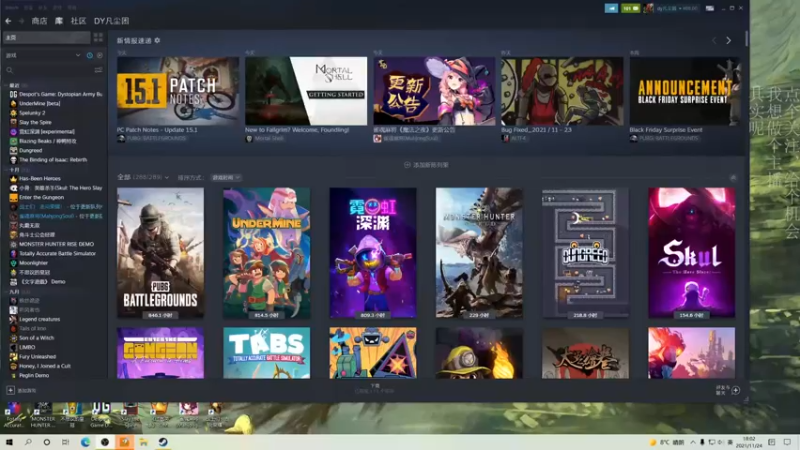Select Has-Been Heroes in the sidebar
This screenshot has width=800, height=450.
pos(35,179)
